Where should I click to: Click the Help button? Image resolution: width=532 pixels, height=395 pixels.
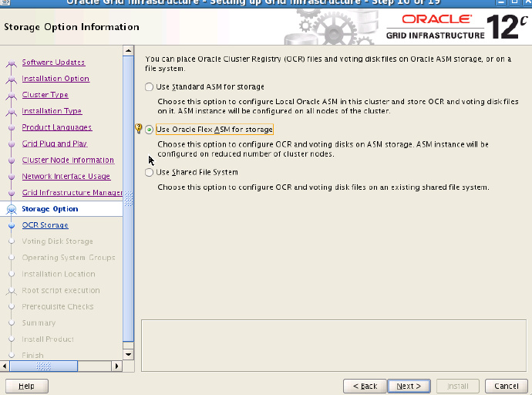tap(27, 387)
